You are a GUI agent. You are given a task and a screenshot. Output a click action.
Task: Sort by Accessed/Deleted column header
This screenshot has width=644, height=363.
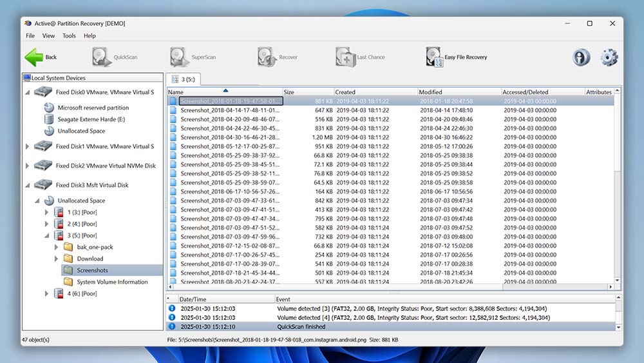point(543,92)
